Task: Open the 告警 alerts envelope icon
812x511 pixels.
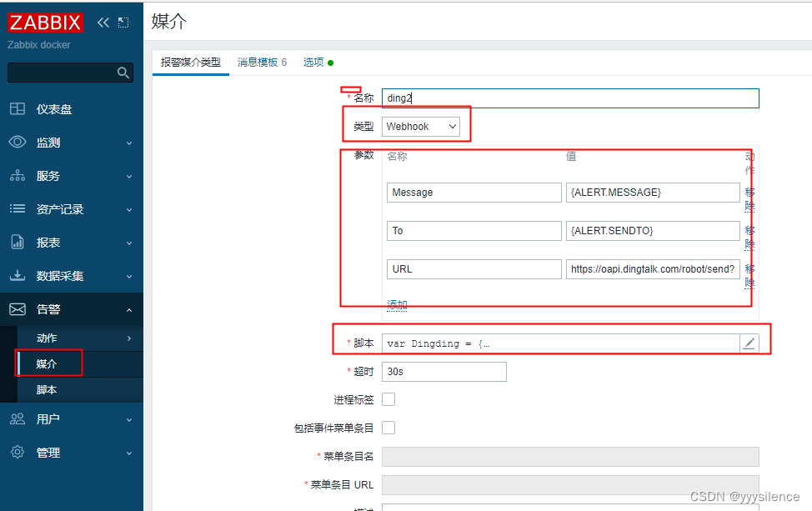Action: point(18,309)
